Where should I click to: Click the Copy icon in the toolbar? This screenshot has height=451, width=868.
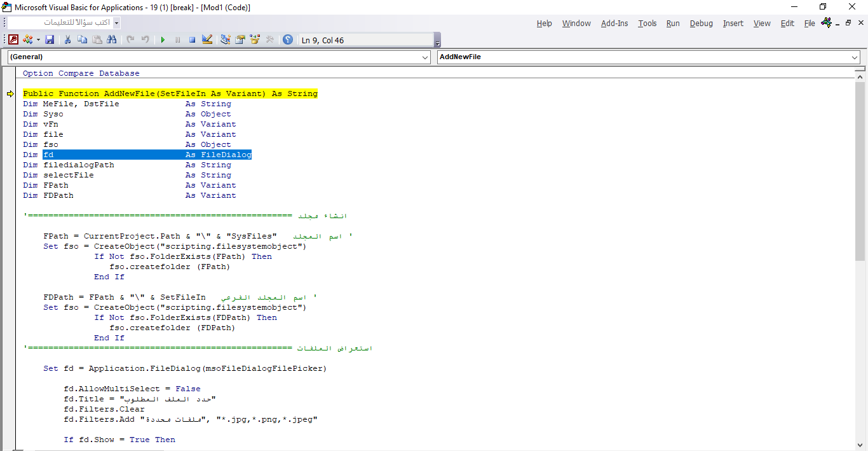[x=82, y=39]
